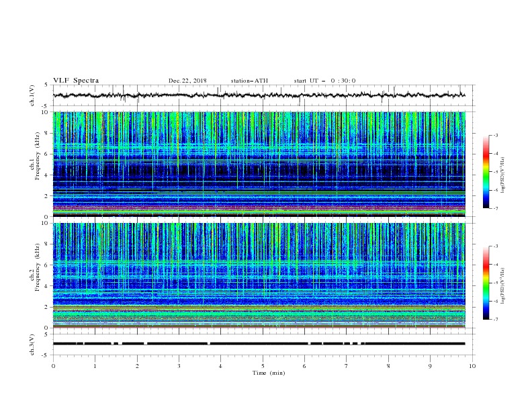Click the "10" tick on ch.2 frequency axis
This screenshot has width=532, height=411.
[x=45, y=223]
